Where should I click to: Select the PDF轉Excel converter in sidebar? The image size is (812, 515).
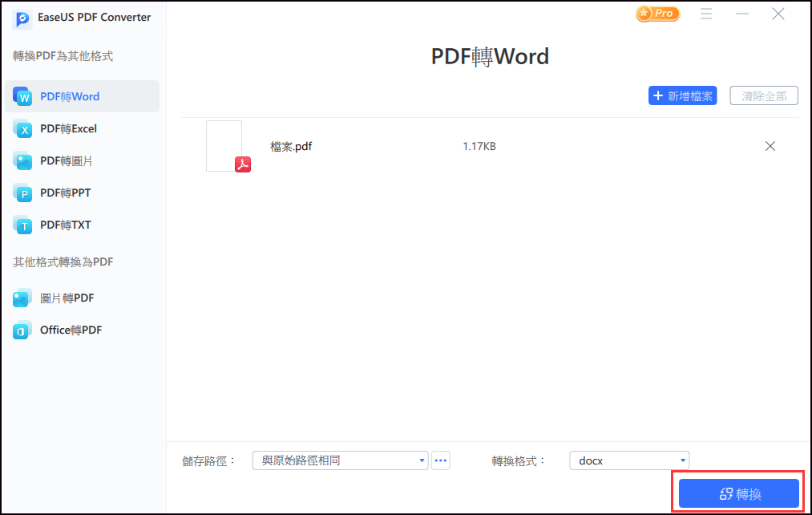(68, 128)
